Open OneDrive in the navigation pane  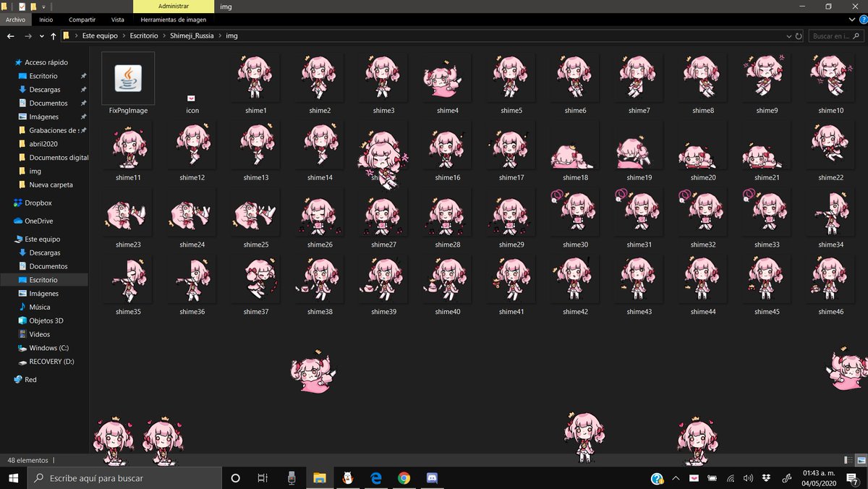point(38,221)
